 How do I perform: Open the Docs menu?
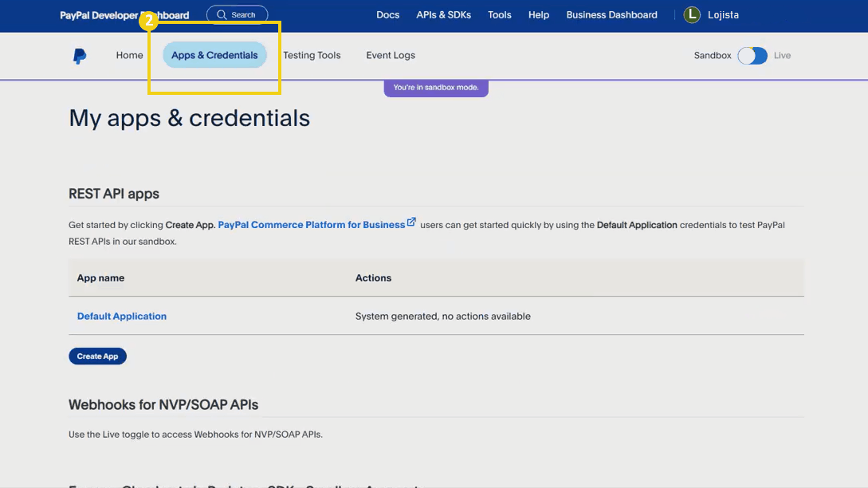387,15
